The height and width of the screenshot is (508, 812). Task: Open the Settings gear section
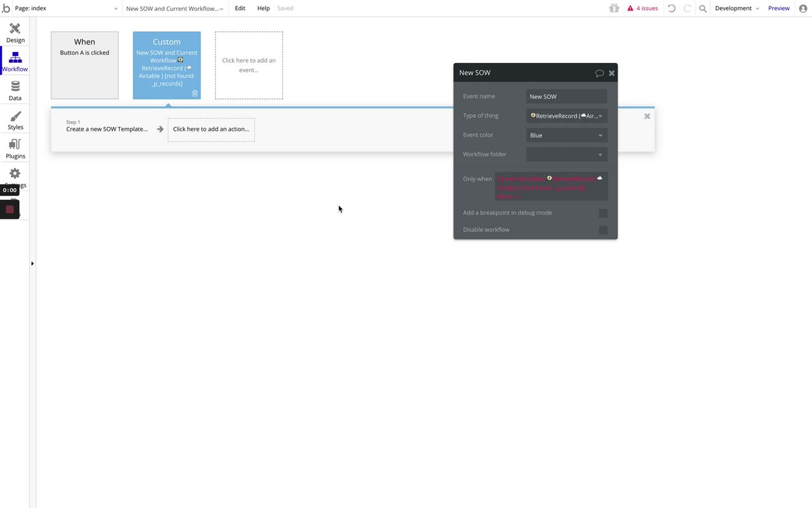(x=15, y=173)
